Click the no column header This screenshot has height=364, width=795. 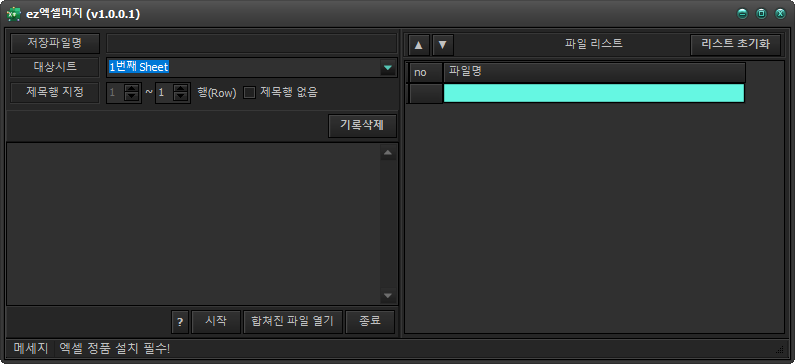pyautogui.click(x=426, y=72)
